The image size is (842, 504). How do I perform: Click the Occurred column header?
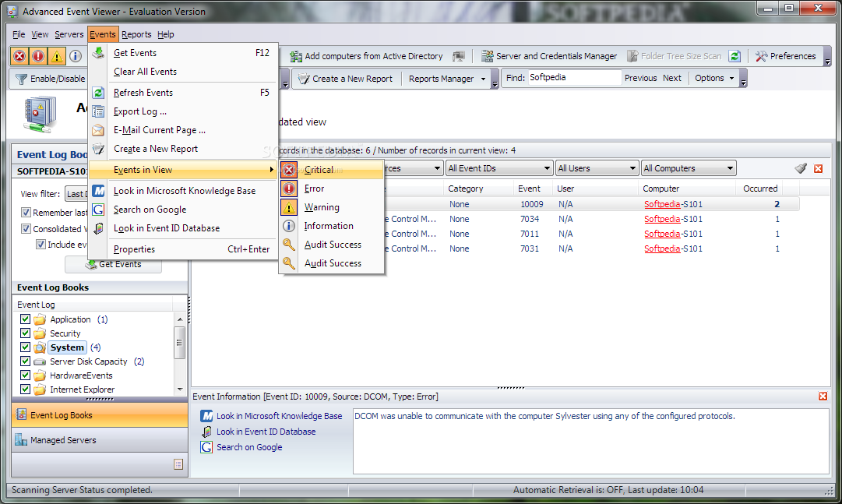[x=760, y=189]
